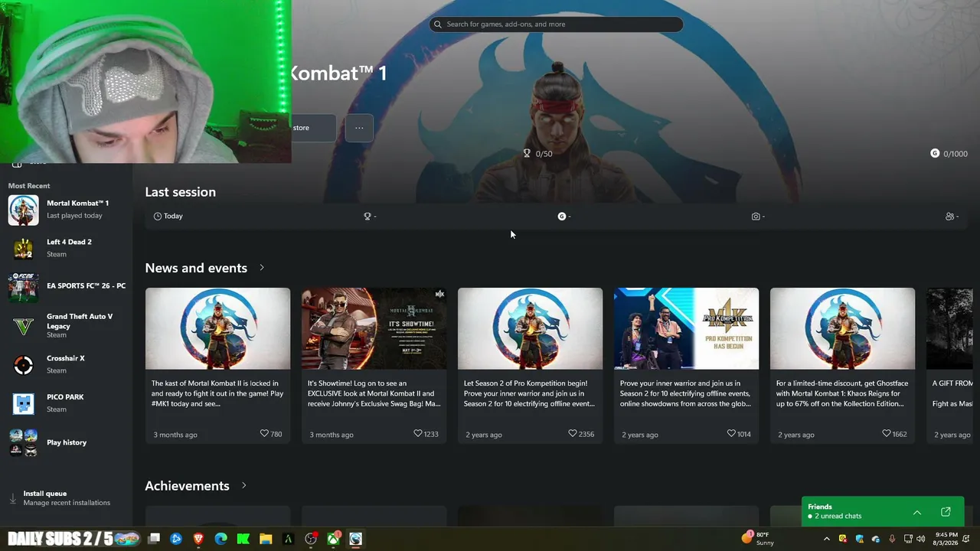Open Achievements heading link
The width and height of the screenshot is (980, 551).
point(188,486)
